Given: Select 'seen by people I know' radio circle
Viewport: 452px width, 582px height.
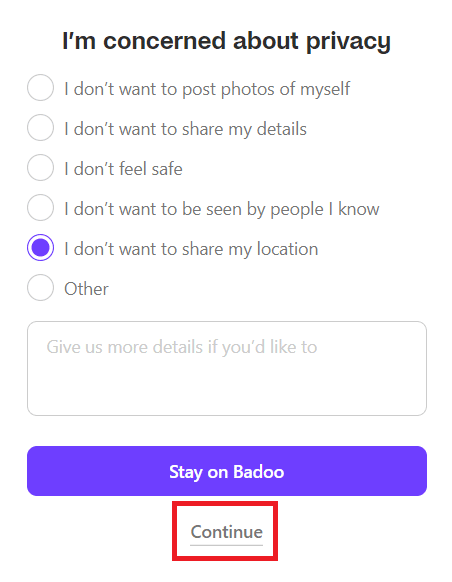Looking at the screenshot, I should (x=40, y=207).
